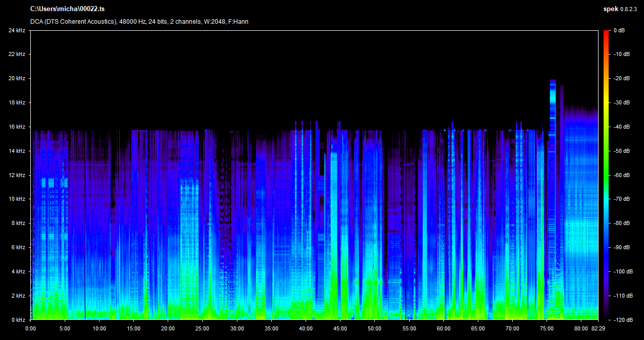
Task: Select the DCA codec information line
Action: click(x=139, y=22)
